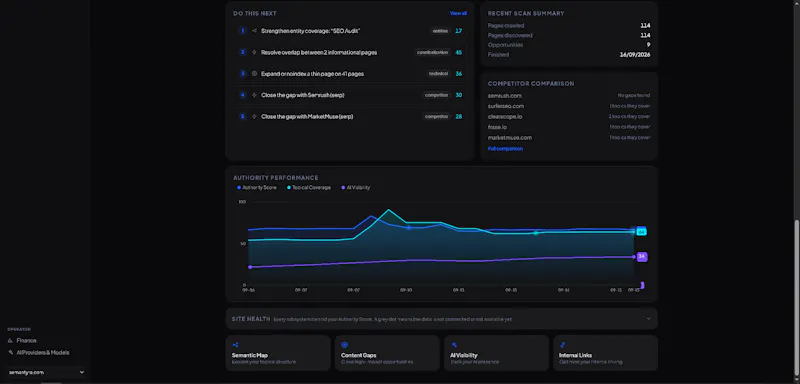Click the entity icon beside 'Strengthen entity coverage'

[254, 31]
